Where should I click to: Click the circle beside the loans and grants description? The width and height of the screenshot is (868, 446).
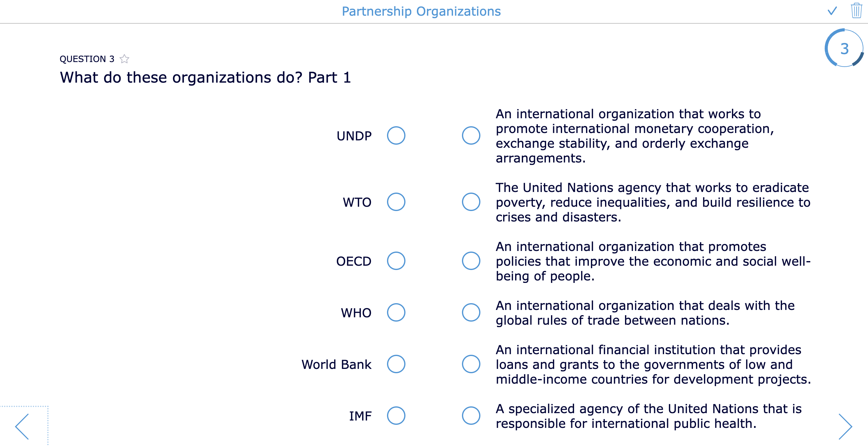471,364
